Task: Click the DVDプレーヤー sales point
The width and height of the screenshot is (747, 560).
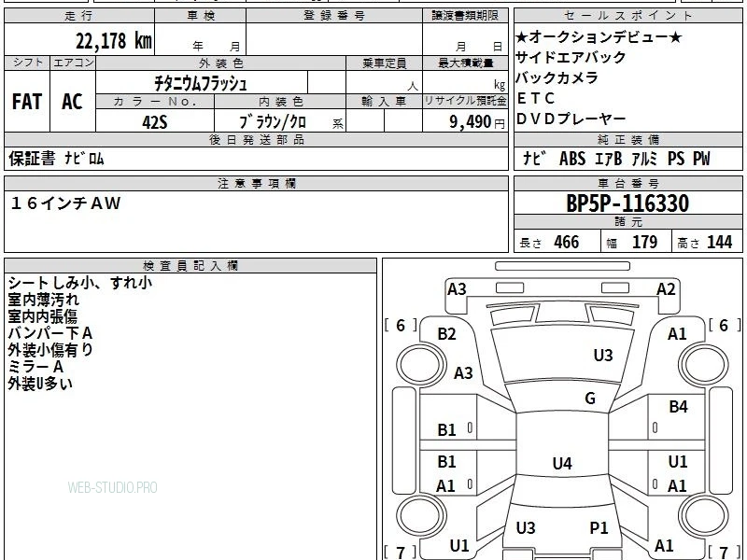Action: tap(571, 119)
